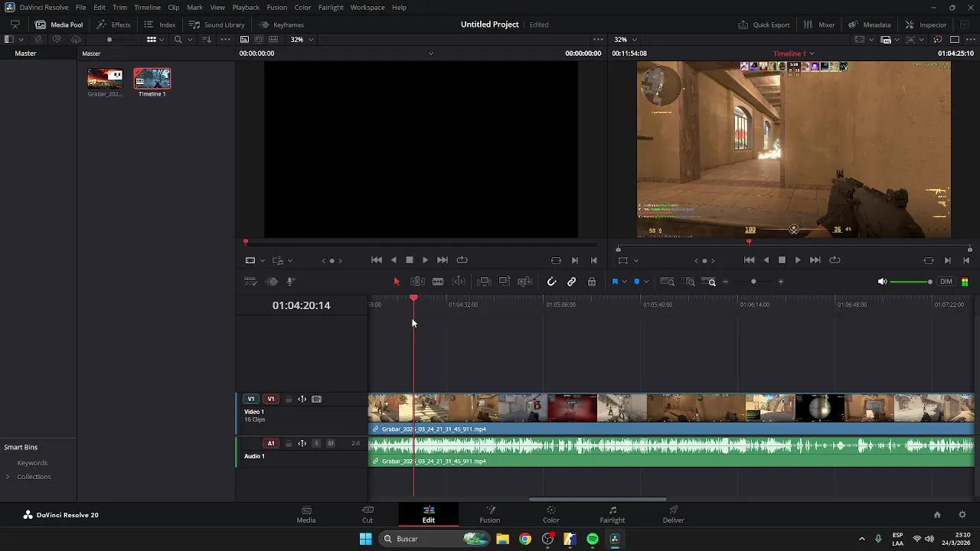Click the voiceover microphone icon

(x=291, y=282)
